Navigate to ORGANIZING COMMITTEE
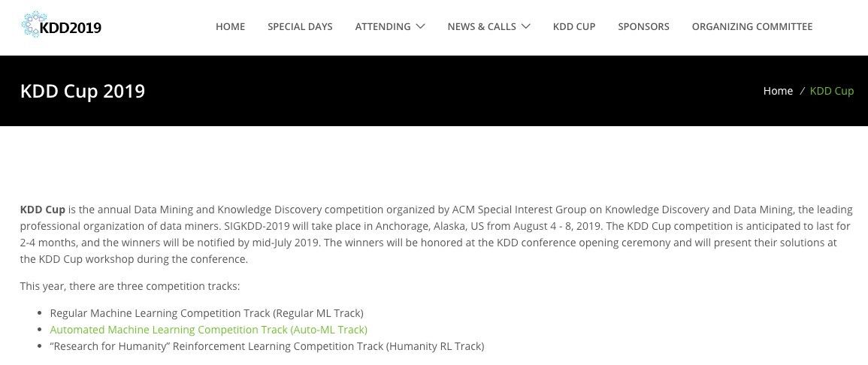Viewport: 868px width, 365px height. (752, 26)
